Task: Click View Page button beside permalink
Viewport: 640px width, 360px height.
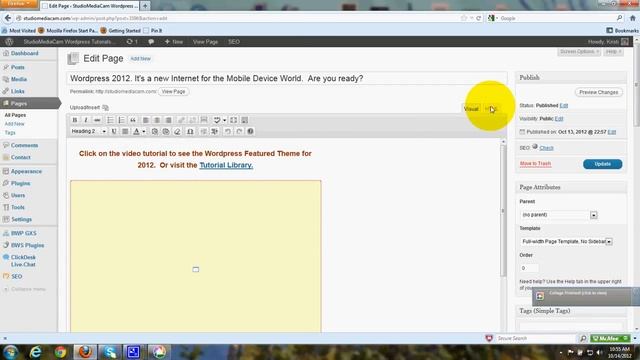Action: pyautogui.click(x=173, y=91)
